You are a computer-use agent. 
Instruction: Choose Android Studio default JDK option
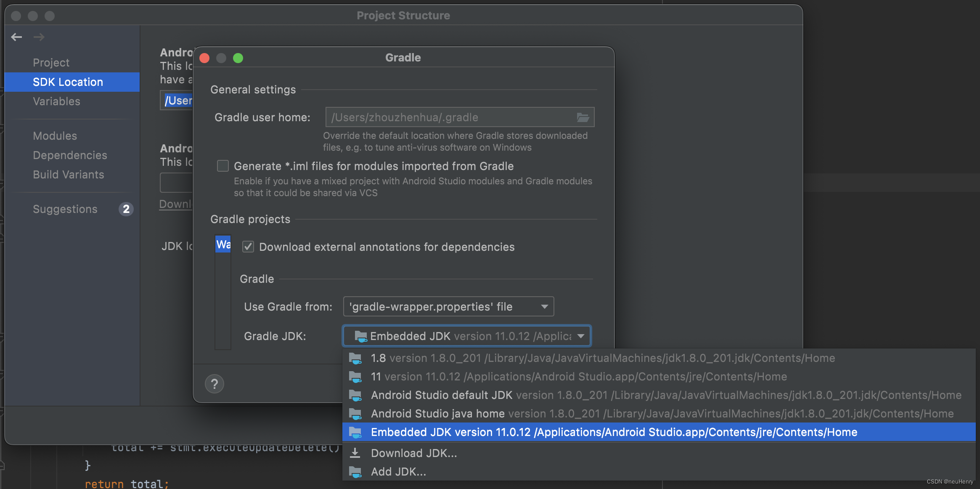(x=659, y=395)
